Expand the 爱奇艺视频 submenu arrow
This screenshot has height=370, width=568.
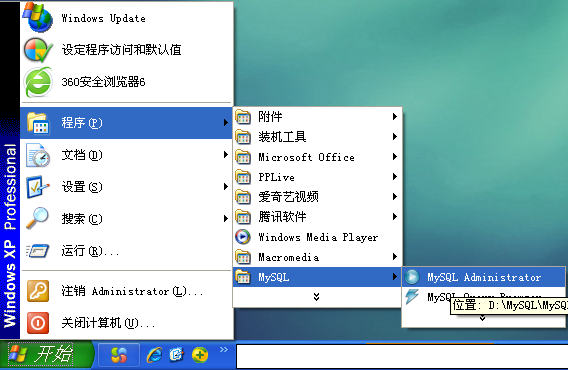(394, 196)
